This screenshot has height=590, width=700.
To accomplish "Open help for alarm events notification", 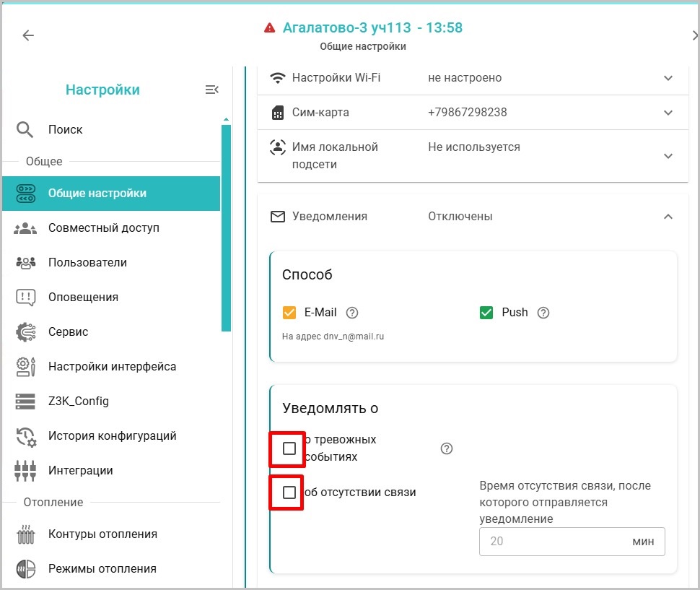I will click(x=447, y=448).
